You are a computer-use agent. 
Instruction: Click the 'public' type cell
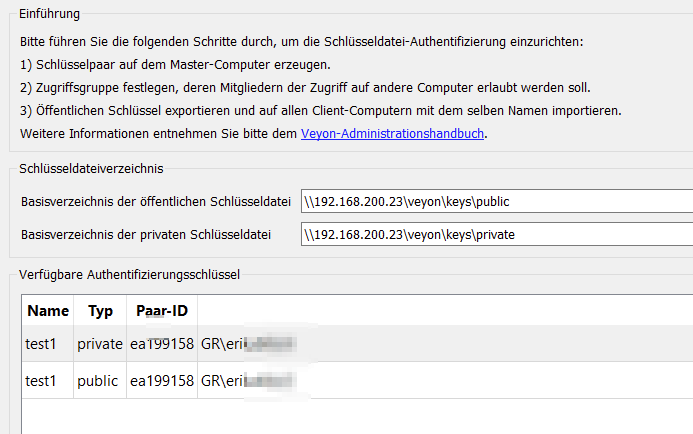tap(99, 381)
